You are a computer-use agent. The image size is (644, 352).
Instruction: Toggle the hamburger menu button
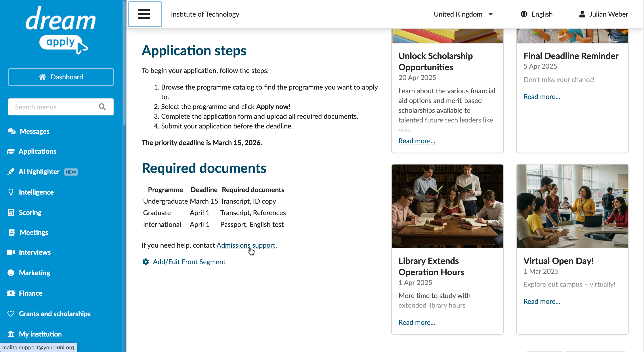pos(145,14)
